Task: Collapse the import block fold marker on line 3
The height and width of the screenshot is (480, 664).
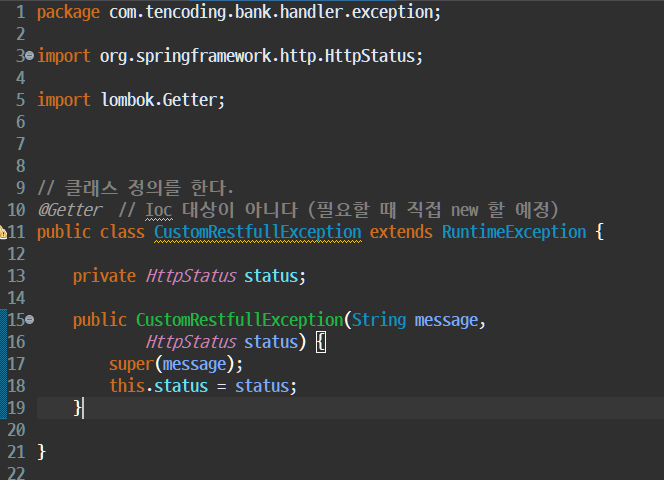Action: (x=30, y=55)
